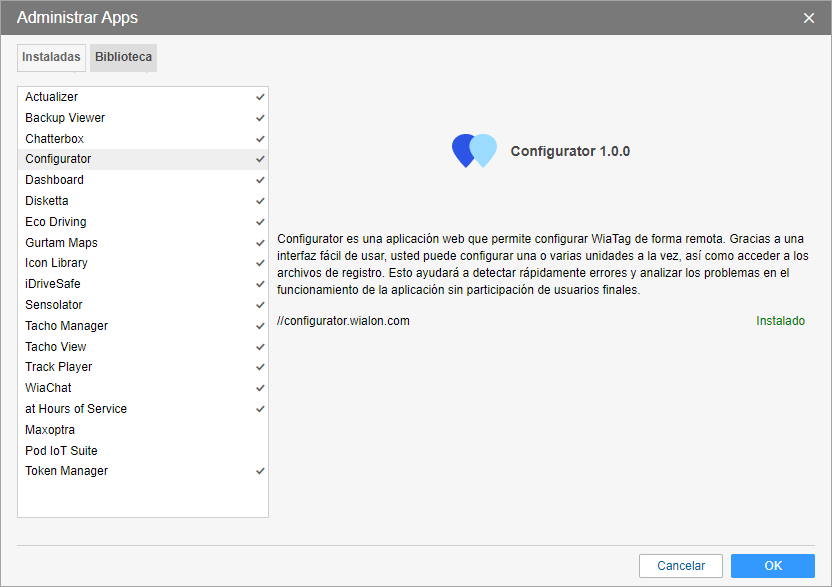The width and height of the screenshot is (832, 587).
Task: Click the checkmark beside Backup Viewer
Action: click(x=260, y=118)
